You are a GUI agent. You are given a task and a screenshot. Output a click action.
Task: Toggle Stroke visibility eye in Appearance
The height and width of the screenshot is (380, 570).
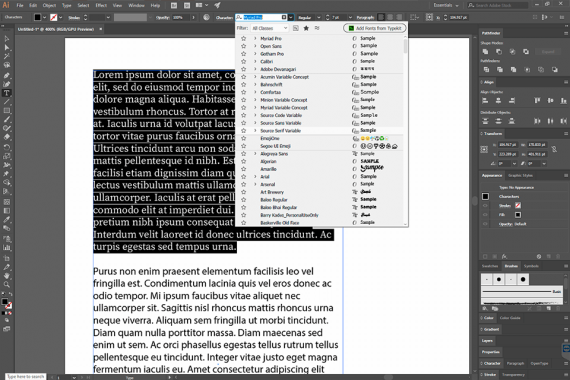[485, 206]
